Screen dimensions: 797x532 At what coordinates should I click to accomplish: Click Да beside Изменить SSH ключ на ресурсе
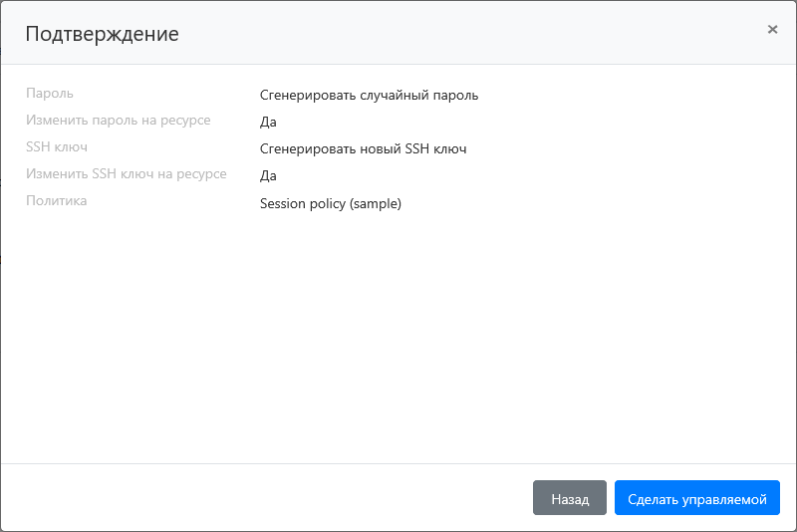(x=268, y=176)
